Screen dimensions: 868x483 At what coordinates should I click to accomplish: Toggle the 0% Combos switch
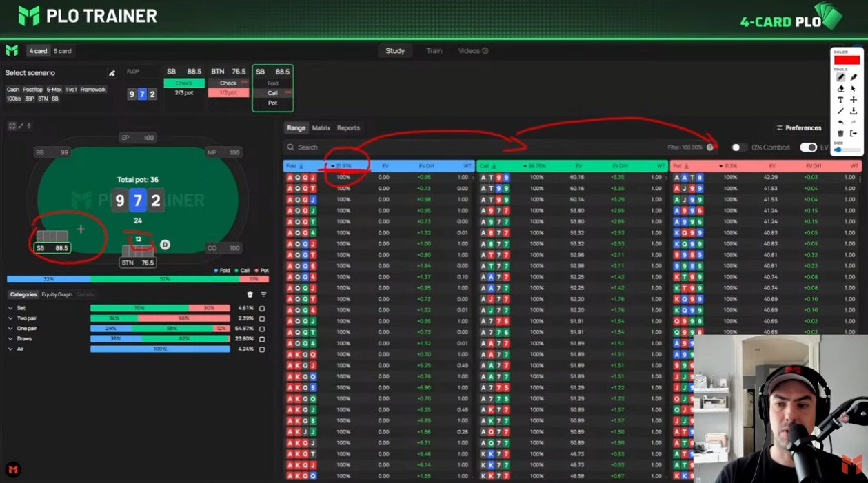click(739, 147)
